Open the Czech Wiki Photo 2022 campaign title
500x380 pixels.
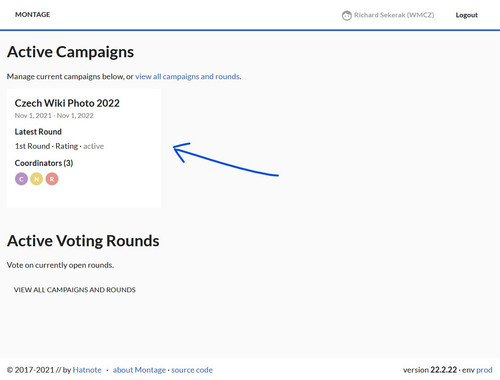coord(67,103)
